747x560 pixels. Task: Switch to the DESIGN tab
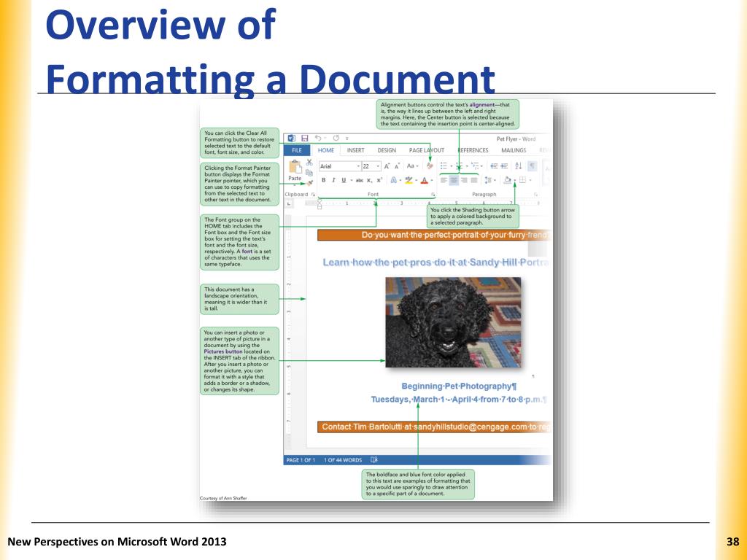point(387,150)
